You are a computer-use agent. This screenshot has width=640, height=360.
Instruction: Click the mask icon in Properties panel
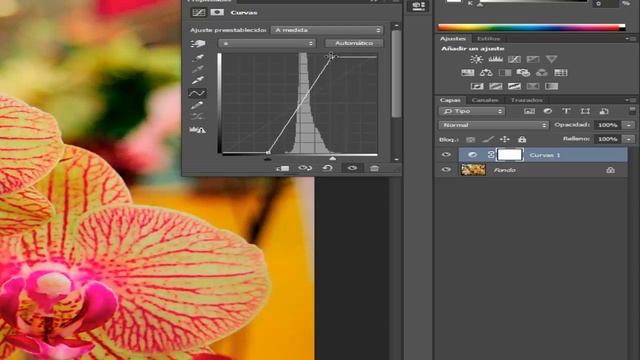217,12
